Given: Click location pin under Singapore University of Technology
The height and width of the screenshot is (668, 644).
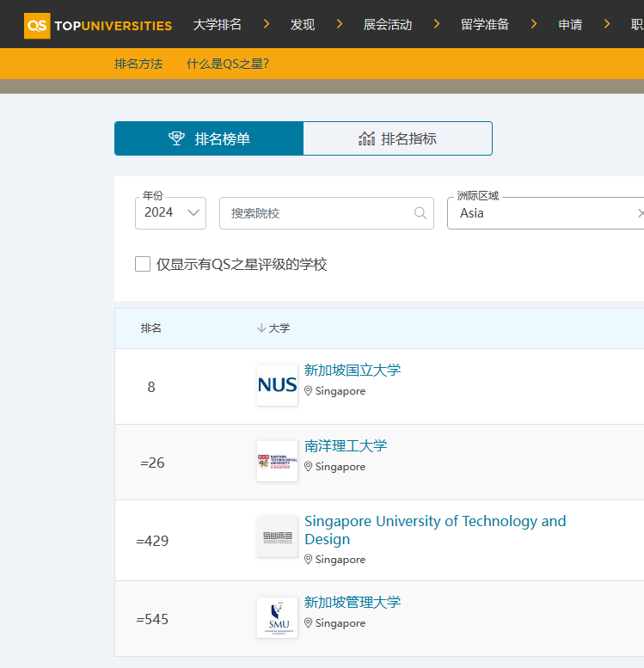Looking at the screenshot, I should (x=308, y=560).
